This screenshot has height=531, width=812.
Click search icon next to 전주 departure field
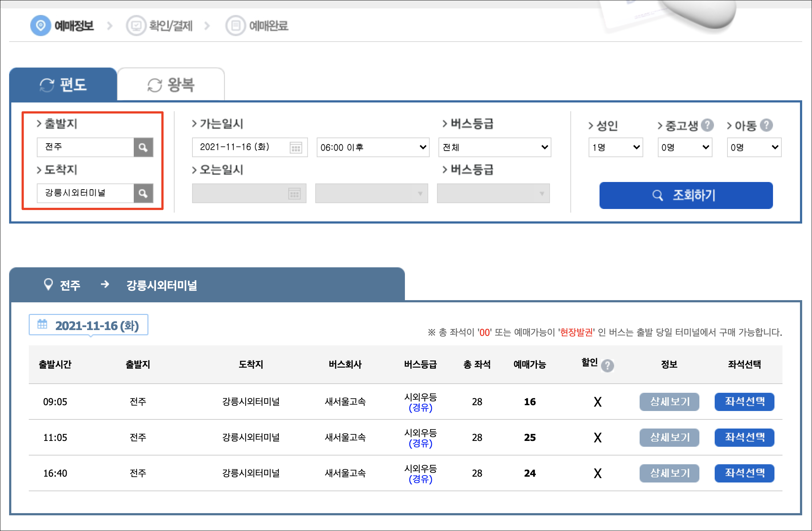pos(143,147)
